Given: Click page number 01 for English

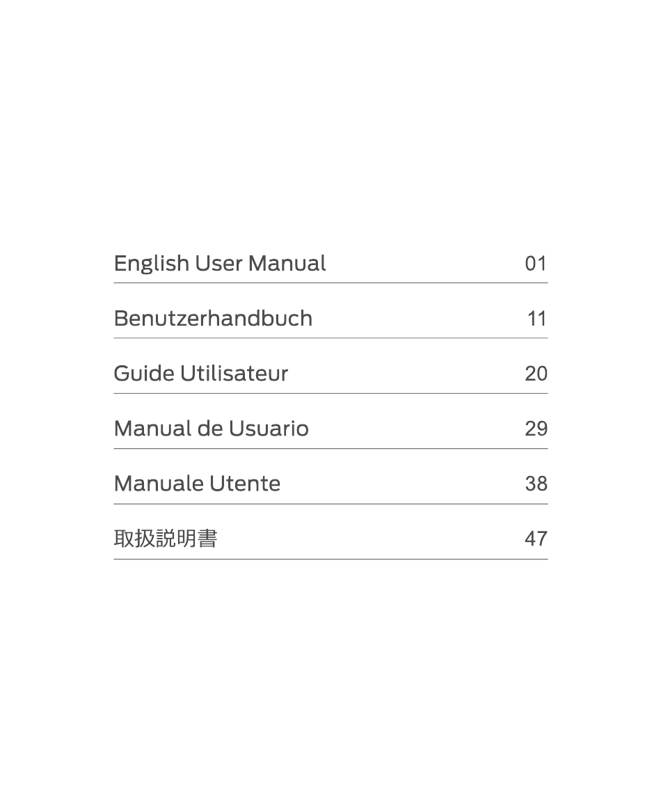Looking at the screenshot, I should click(x=536, y=264).
